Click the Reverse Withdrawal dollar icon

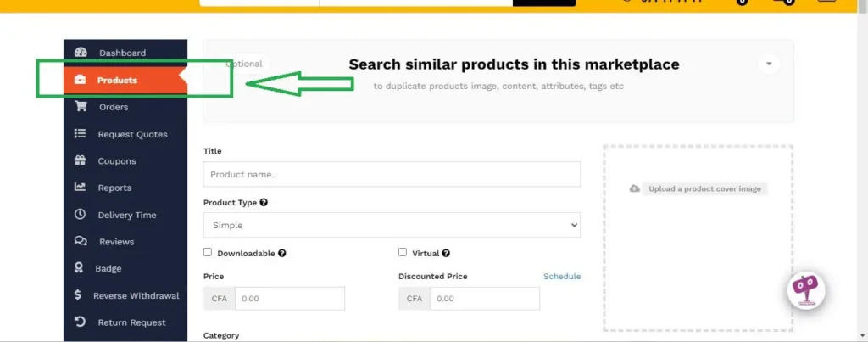[78, 295]
